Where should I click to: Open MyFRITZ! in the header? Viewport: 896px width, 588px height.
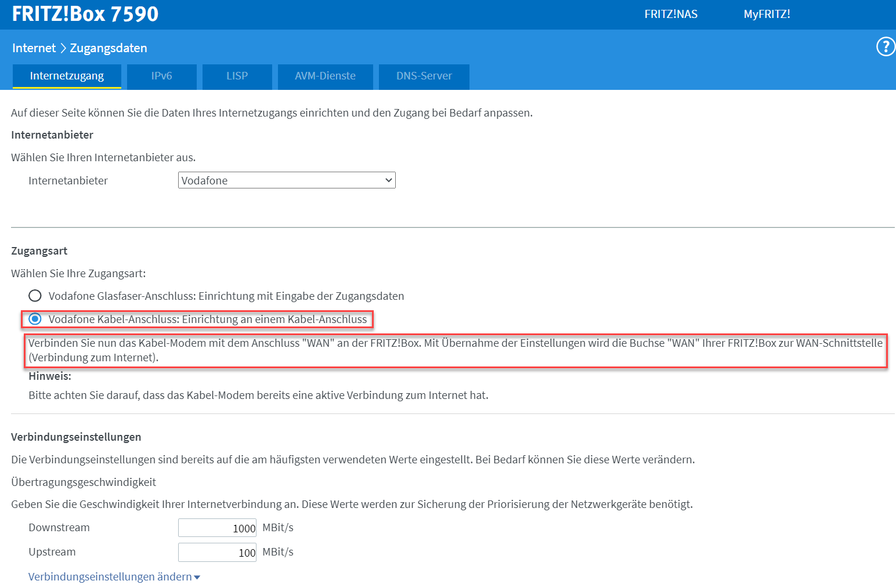coord(767,14)
